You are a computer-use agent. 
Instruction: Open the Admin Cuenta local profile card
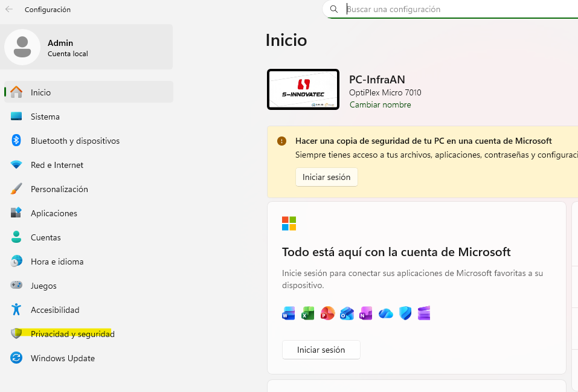tap(86, 47)
